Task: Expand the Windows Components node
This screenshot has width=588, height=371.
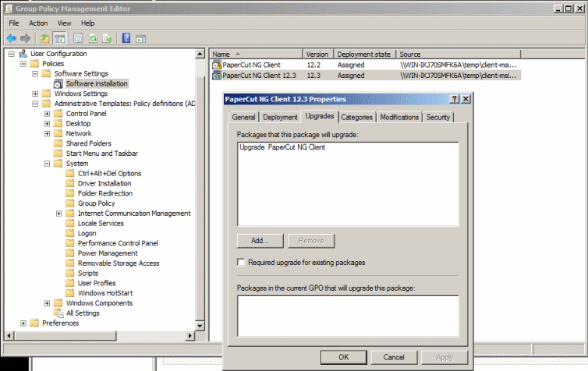Action: click(47, 303)
